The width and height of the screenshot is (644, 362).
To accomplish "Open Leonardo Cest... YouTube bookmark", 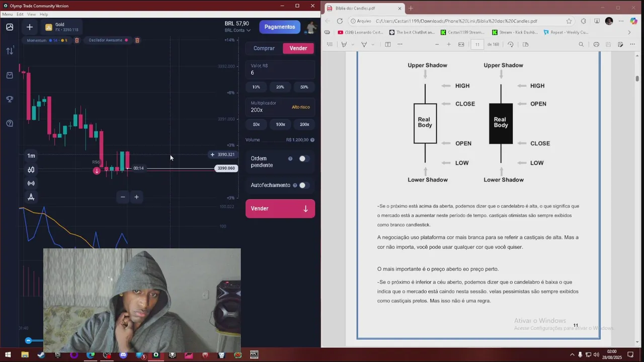I will click(x=360, y=32).
